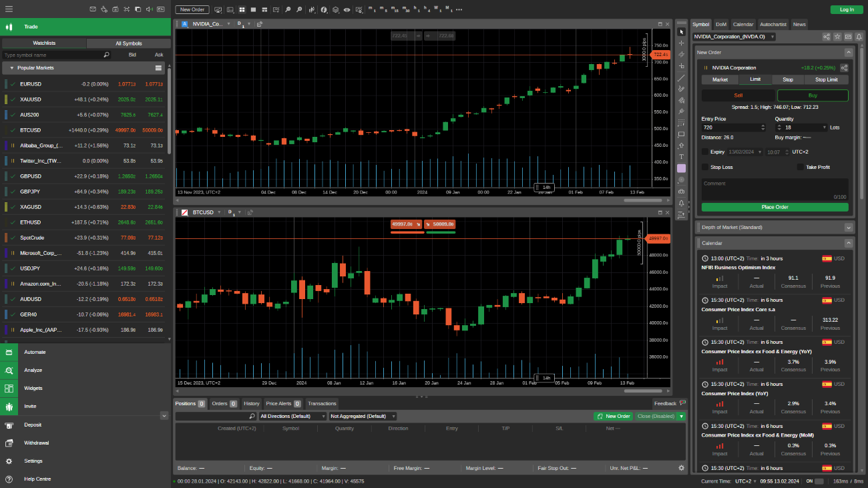Open Analyze section in left sidebar
The height and width of the screenshot is (488, 868).
[x=33, y=370]
